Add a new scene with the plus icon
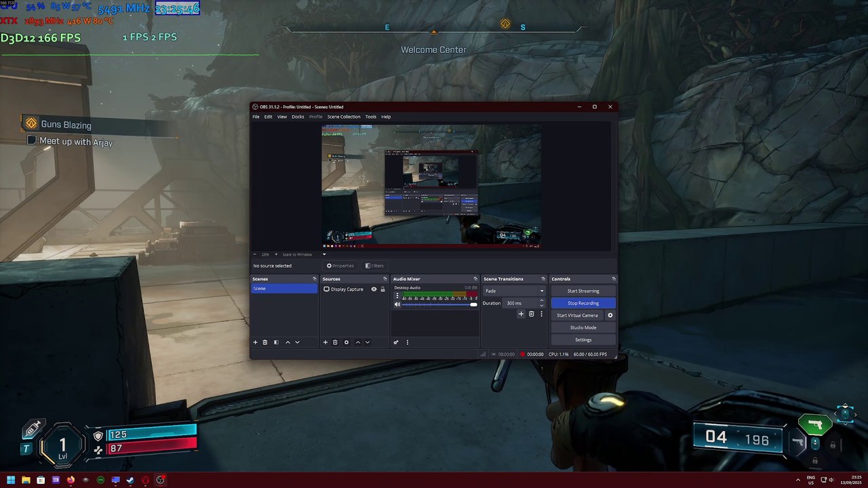 256,342
